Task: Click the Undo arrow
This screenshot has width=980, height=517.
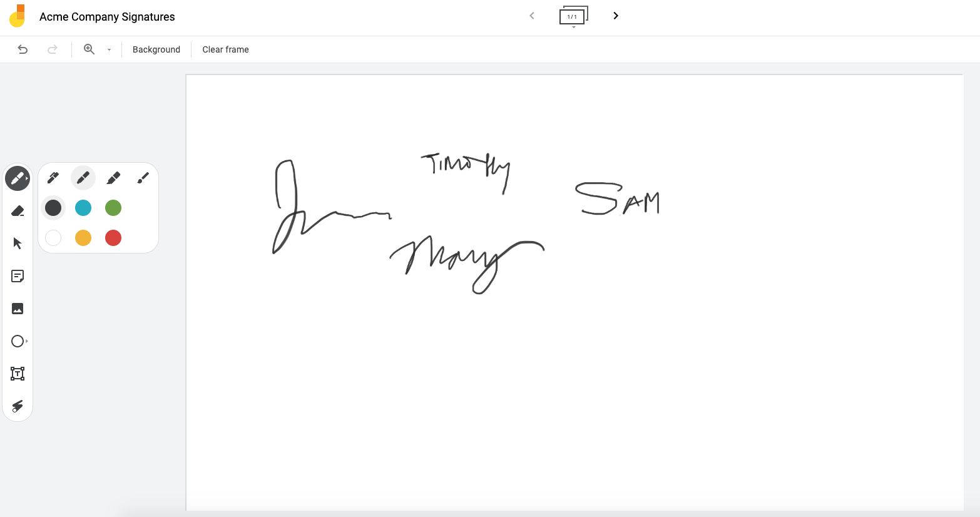Action: [x=23, y=49]
